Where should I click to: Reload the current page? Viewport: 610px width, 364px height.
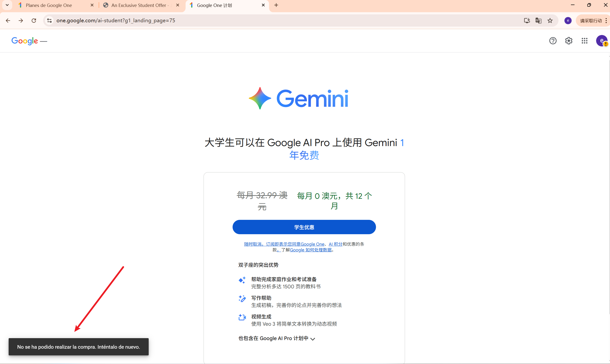point(34,21)
